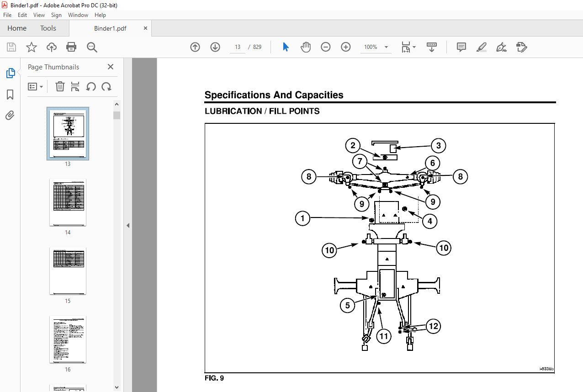Open the View menu
The height and width of the screenshot is (392, 583).
(x=39, y=15)
